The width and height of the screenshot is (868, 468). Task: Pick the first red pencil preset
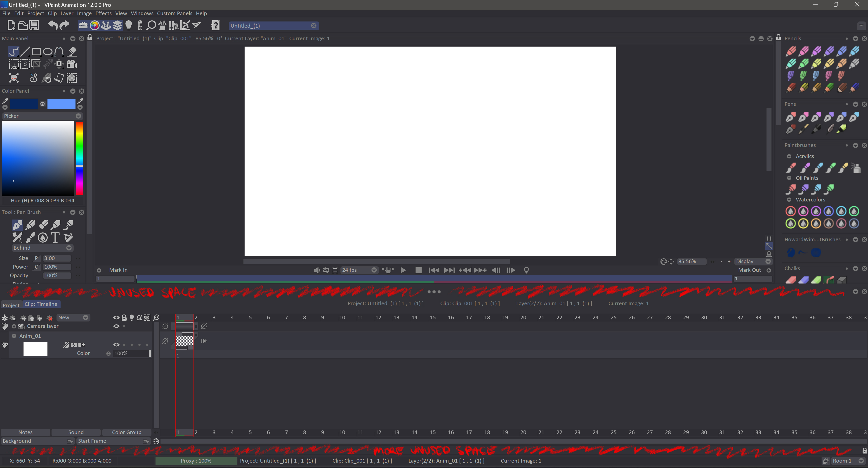(x=791, y=51)
